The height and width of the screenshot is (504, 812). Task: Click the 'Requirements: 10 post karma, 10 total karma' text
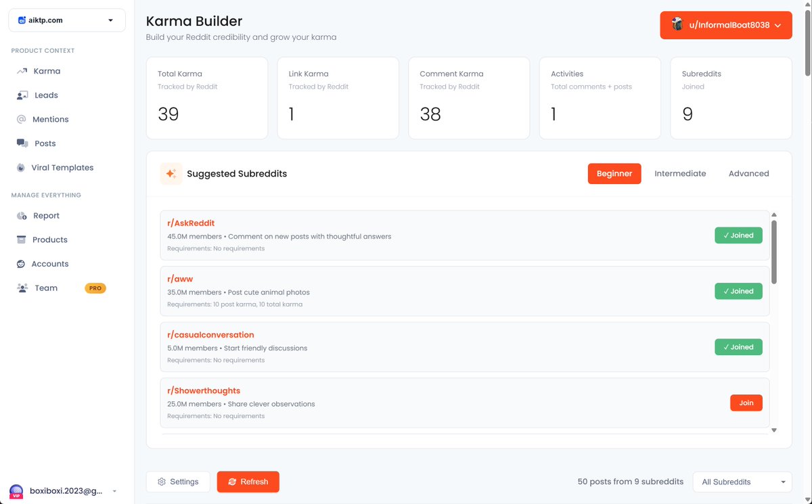tap(235, 304)
